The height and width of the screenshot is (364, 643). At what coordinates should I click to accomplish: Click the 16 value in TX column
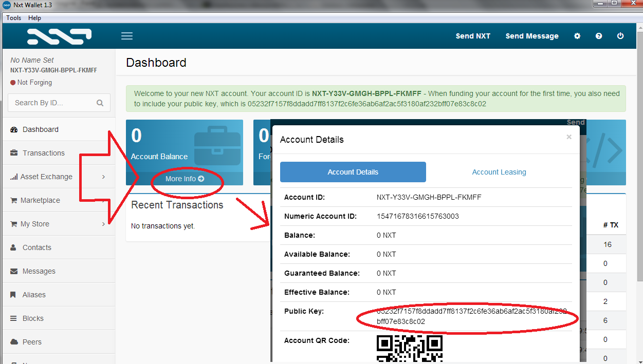click(x=608, y=244)
